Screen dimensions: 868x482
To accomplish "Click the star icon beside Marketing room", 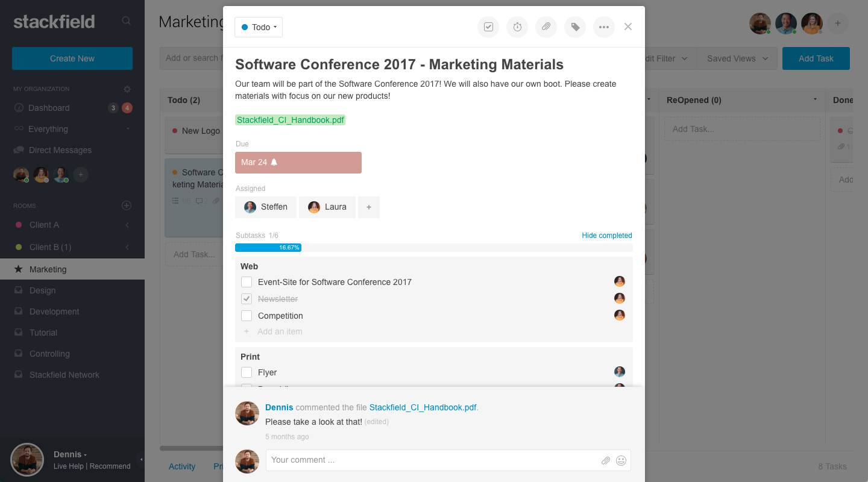I will pos(18,269).
